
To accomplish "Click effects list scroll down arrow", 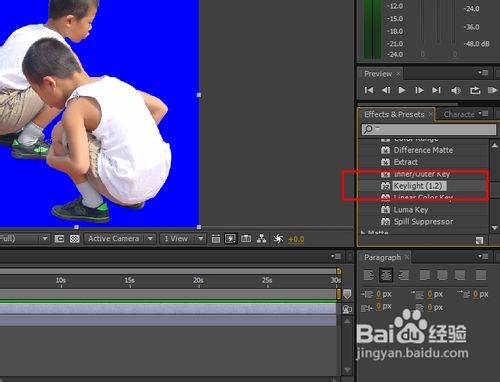I will pos(495,228).
